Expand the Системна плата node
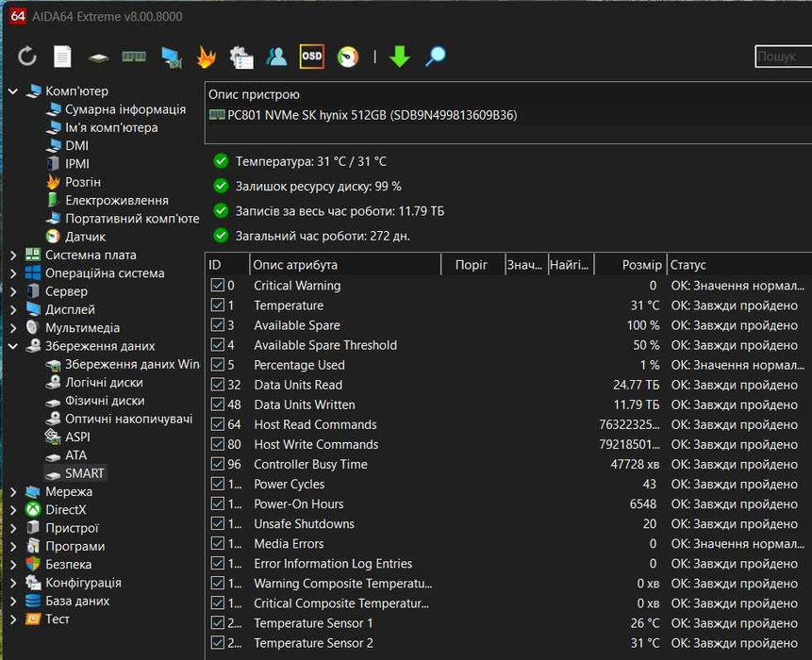 13,256
